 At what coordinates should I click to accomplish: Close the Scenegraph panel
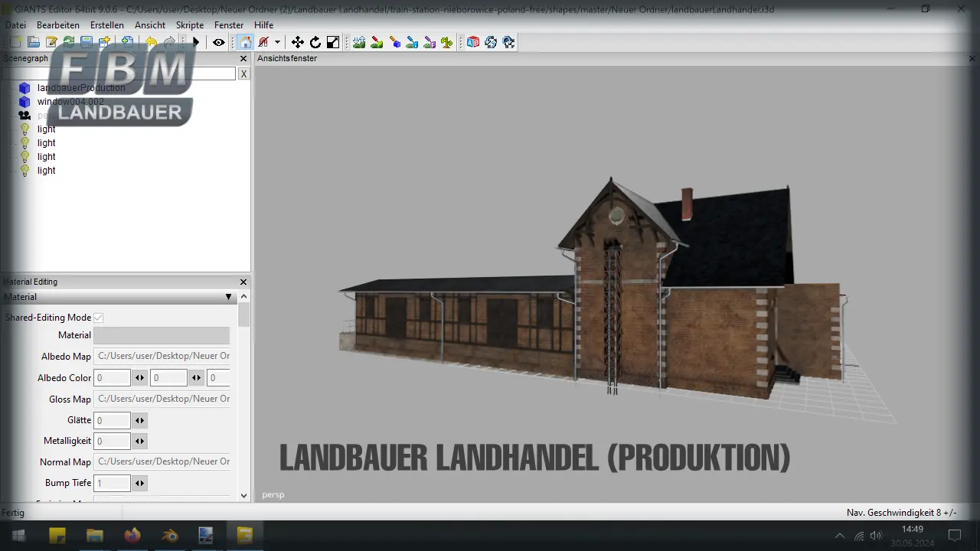click(243, 59)
